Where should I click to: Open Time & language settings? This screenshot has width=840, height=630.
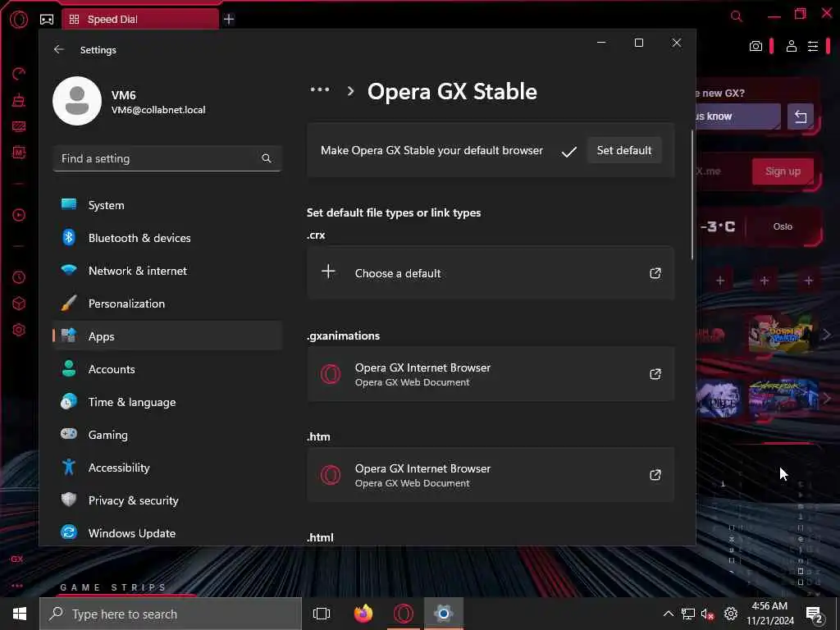pyautogui.click(x=167, y=402)
